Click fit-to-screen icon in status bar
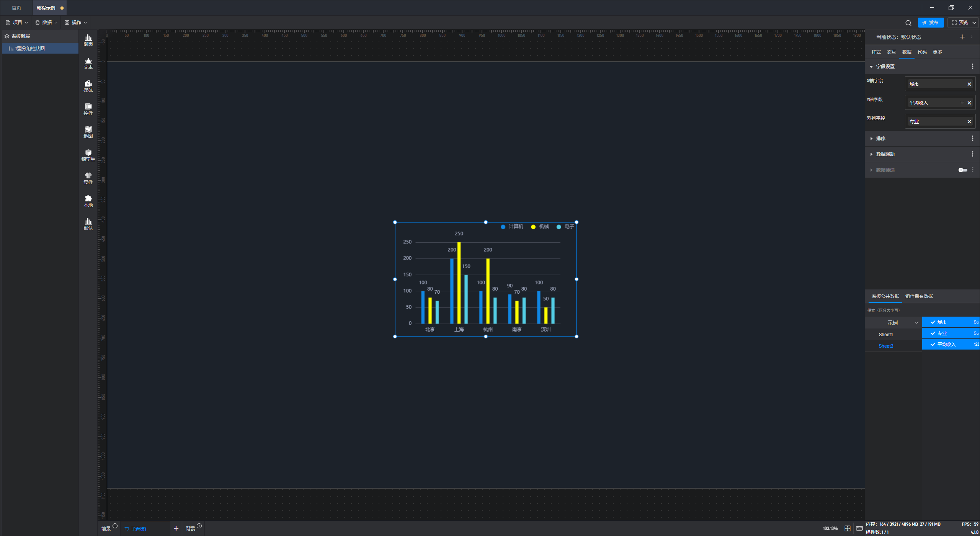Viewport: 980px width, 536px height. pyautogui.click(x=848, y=528)
